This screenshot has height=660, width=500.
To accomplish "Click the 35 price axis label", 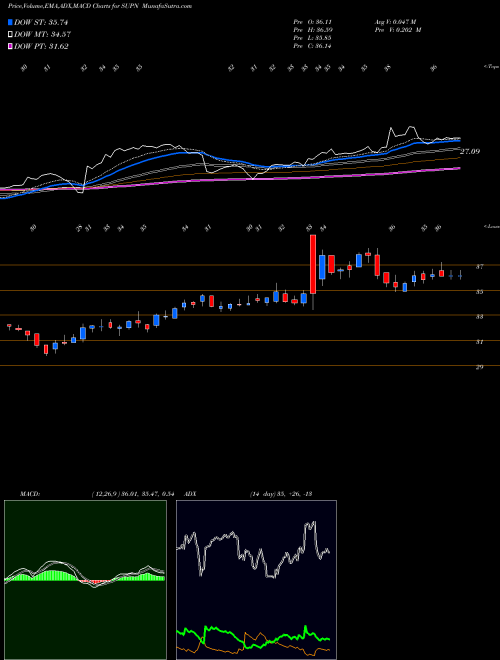I will tap(479, 292).
